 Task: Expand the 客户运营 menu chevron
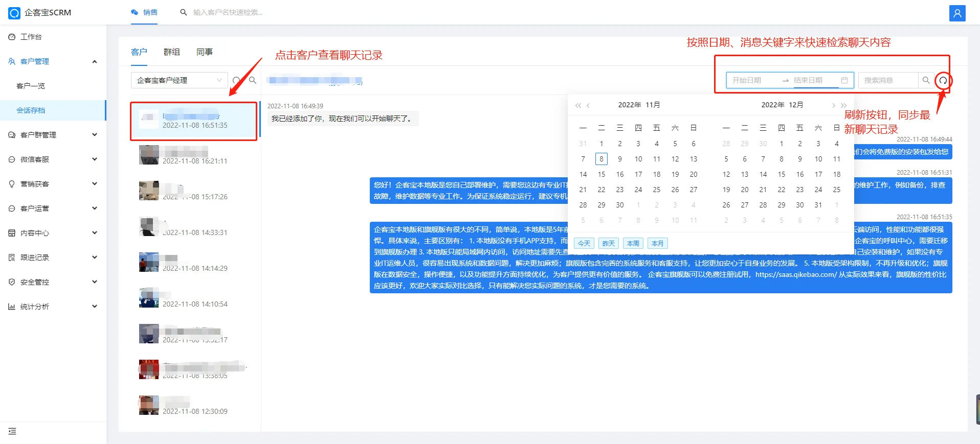[95, 208]
